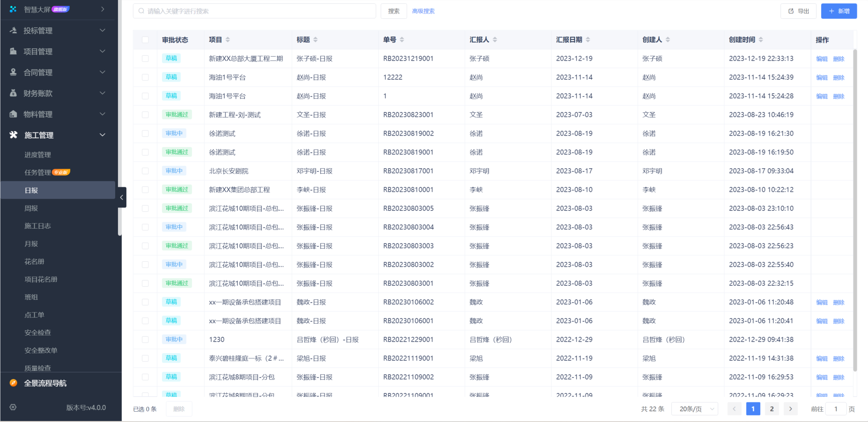Open the 高级搜索 link
868x422 pixels.
click(423, 11)
